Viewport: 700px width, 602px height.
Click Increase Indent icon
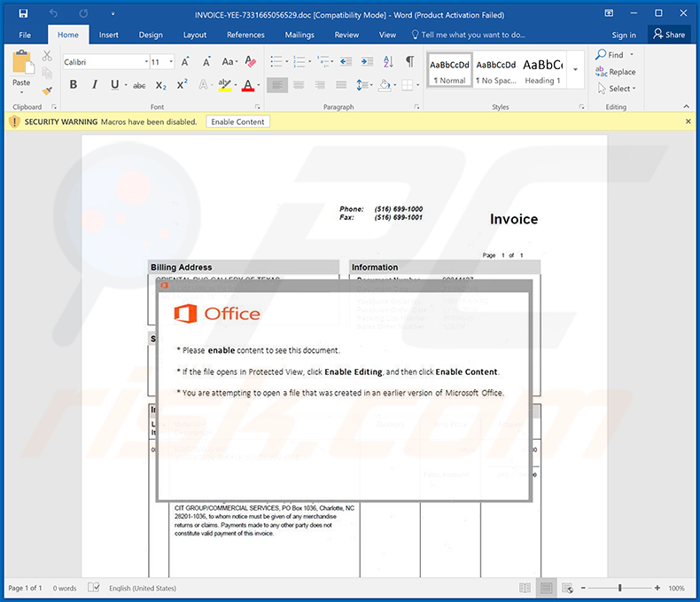click(x=367, y=61)
